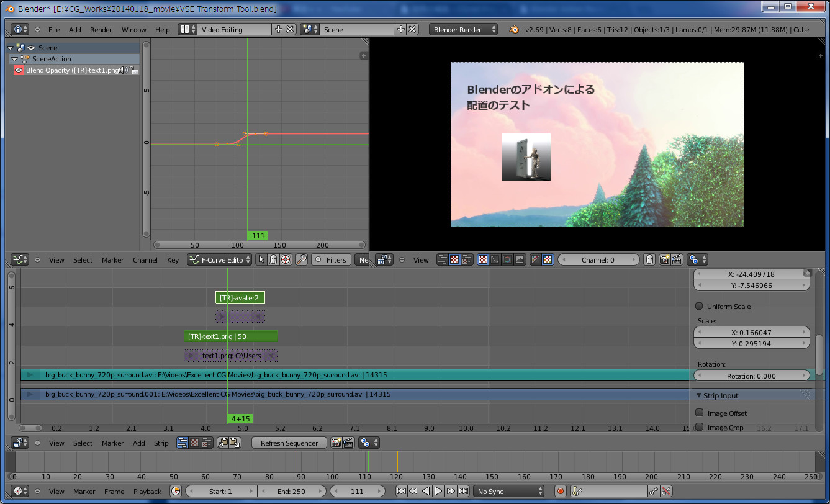
Task: Toggle only-selected arrow filter in graph header
Action: click(x=261, y=260)
